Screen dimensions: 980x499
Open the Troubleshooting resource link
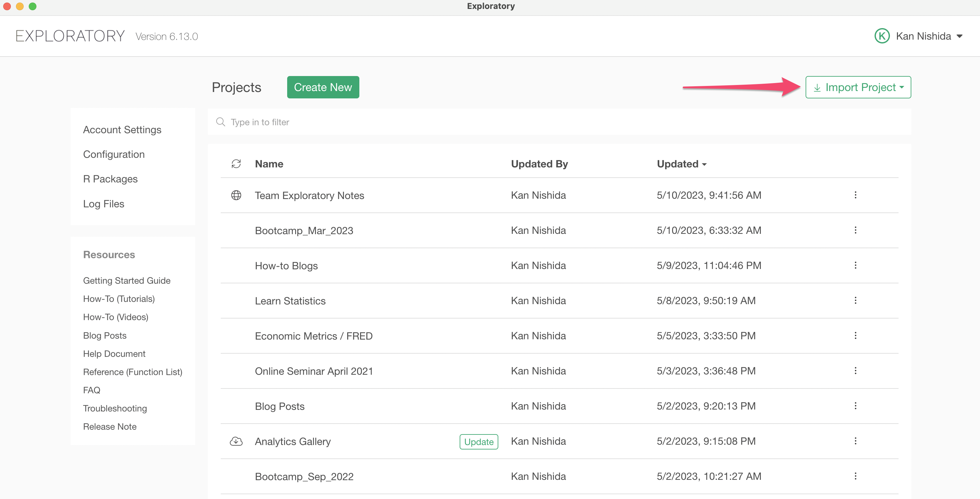click(115, 409)
